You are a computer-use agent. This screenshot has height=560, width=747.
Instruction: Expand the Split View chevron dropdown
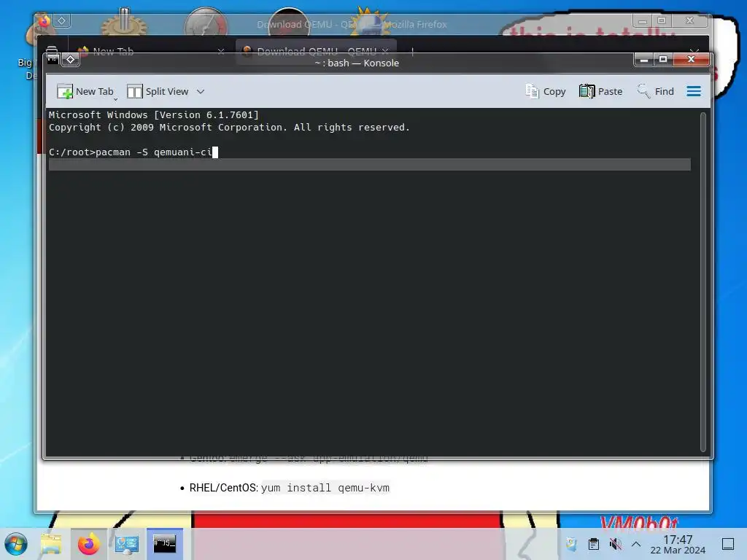pyautogui.click(x=201, y=91)
